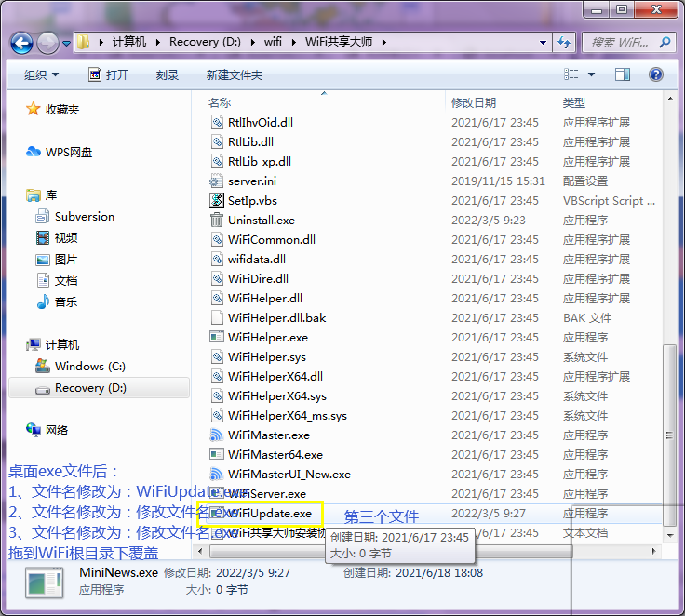Sort by the 名称 column header
Image resolution: width=685 pixels, height=616 pixels.
tap(220, 102)
